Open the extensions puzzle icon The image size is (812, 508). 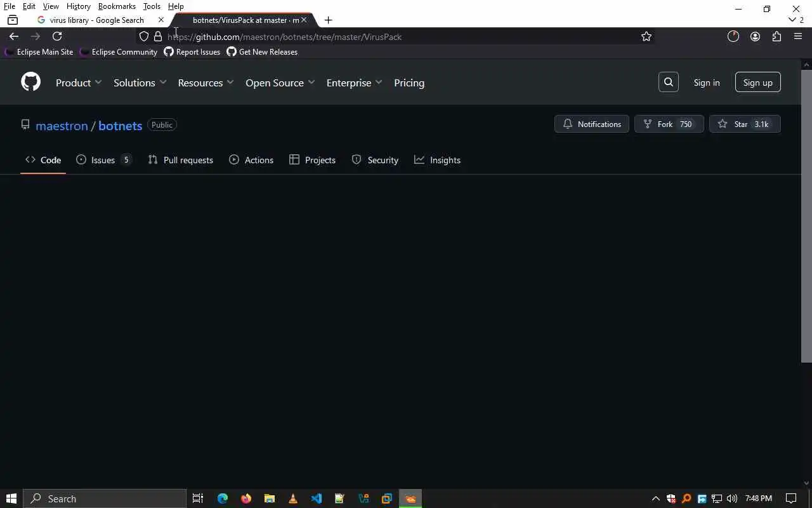coord(776,36)
